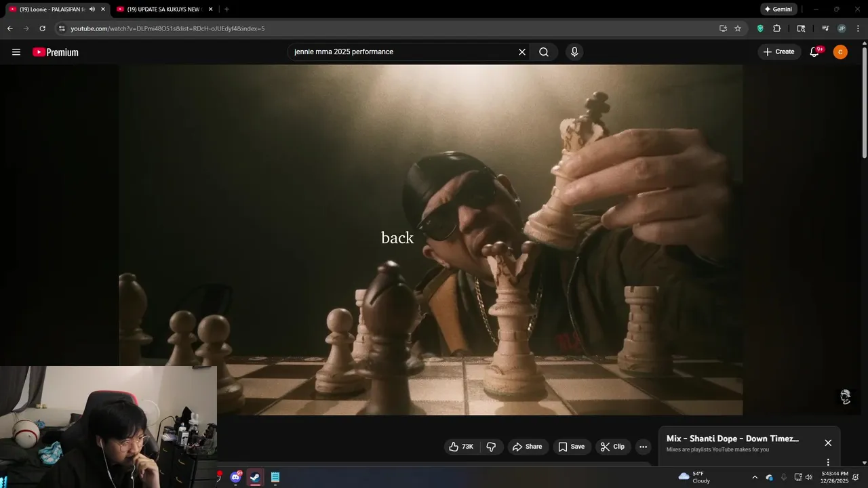Open Discord from the taskbar
This screenshot has width=868, height=488.
[235, 477]
